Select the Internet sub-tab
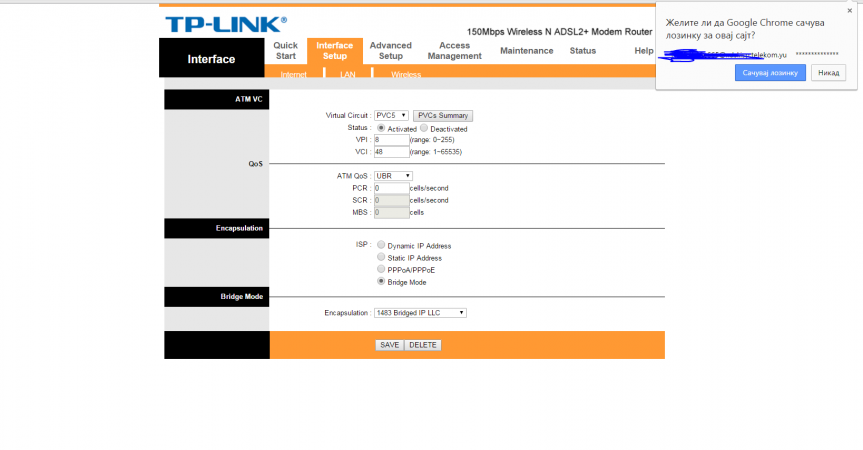The image size is (863, 450). pos(293,74)
